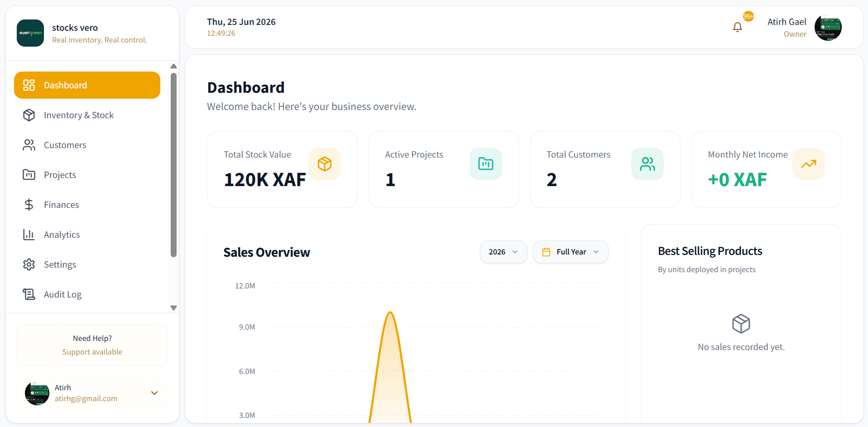The image size is (868, 427).
Task: Click the Total Stock Value box icon
Action: tap(325, 164)
